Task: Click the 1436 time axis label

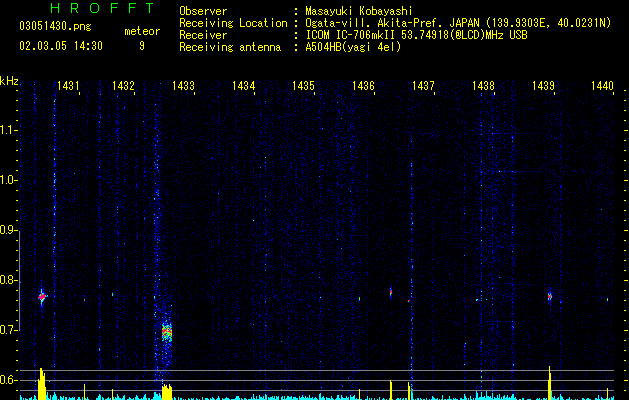Action: pos(363,85)
